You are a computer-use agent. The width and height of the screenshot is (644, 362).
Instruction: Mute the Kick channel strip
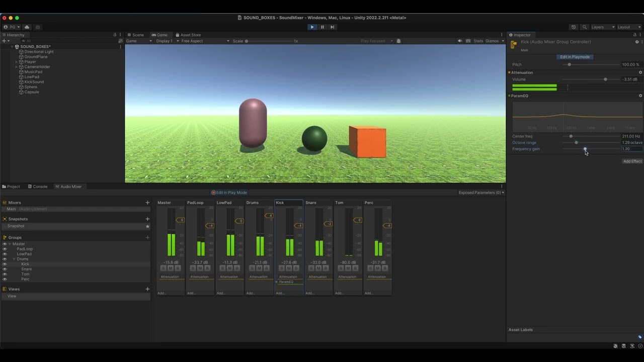[289, 268]
